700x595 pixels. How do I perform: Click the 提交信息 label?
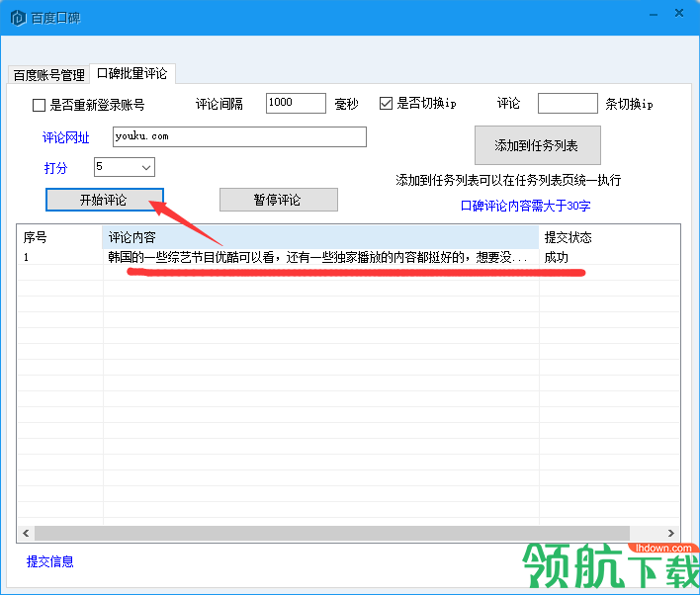(x=49, y=561)
